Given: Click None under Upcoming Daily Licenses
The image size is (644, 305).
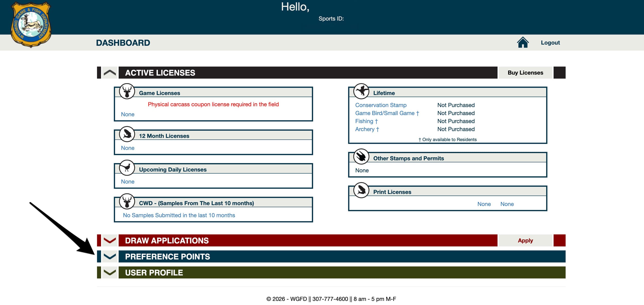Looking at the screenshot, I should point(128,182).
